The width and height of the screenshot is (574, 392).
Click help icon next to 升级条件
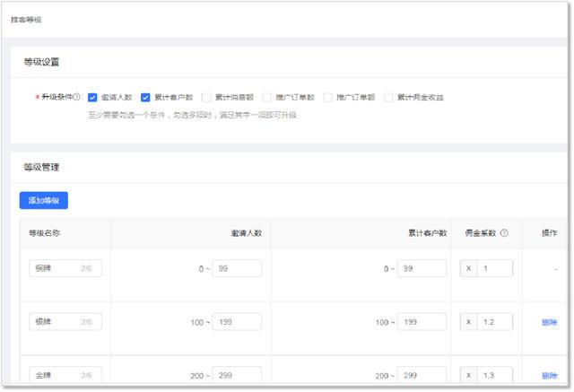click(x=77, y=98)
